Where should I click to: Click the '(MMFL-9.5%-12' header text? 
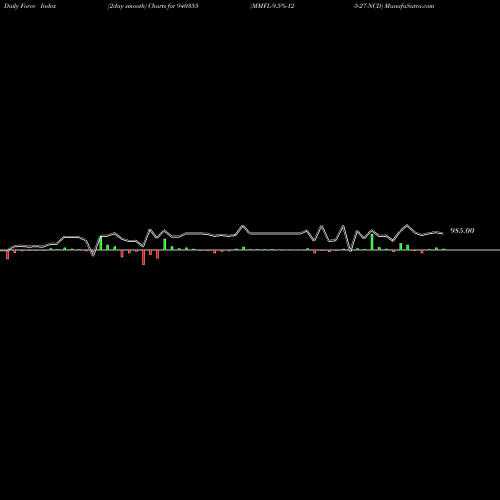tap(272, 6)
